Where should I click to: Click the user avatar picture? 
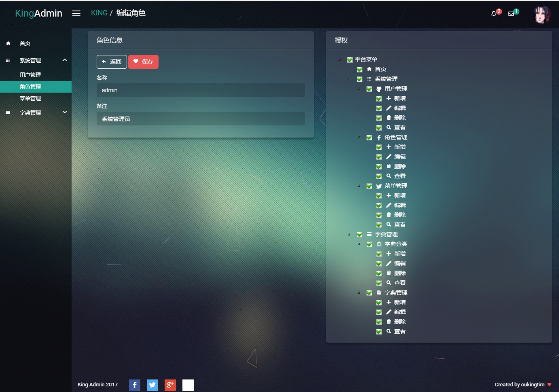click(x=542, y=15)
